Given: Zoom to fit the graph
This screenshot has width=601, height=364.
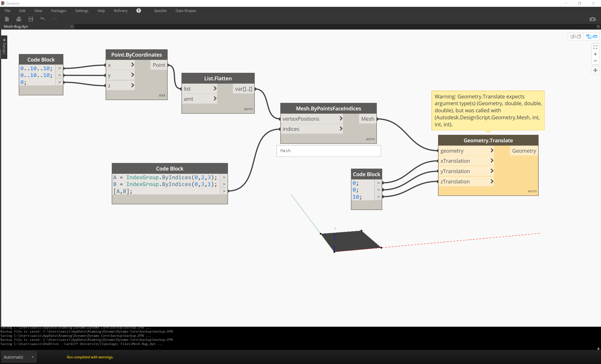Looking at the screenshot, I should (x=595, y=47).
